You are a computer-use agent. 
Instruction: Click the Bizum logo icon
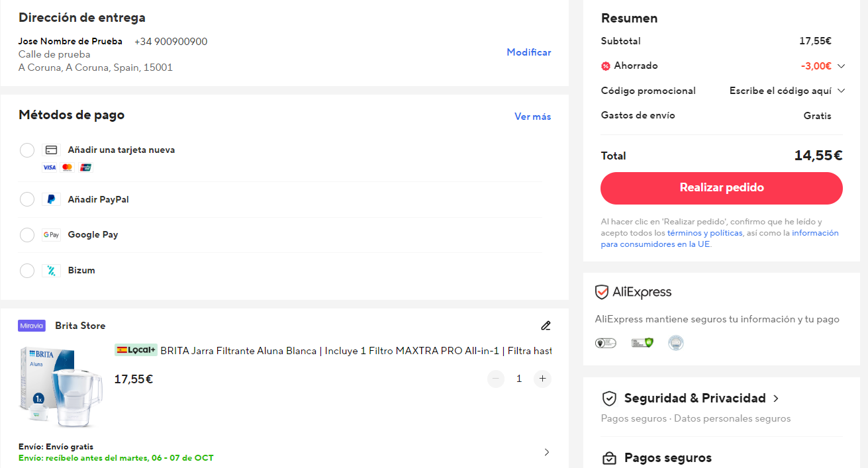point(51,270)
